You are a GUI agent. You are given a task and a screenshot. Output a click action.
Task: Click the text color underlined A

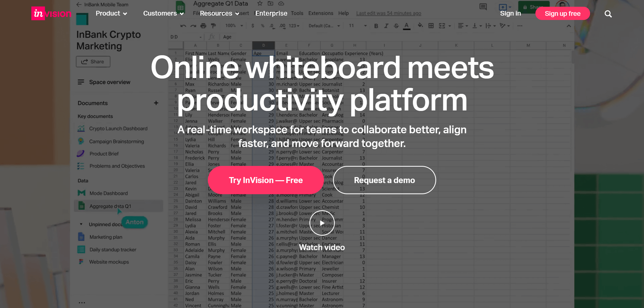click(407, 26)
